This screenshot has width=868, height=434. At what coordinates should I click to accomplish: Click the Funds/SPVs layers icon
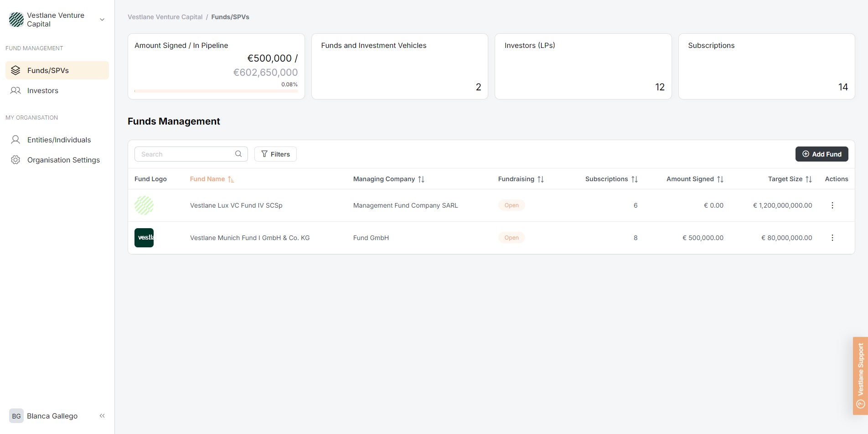(15, 70)
